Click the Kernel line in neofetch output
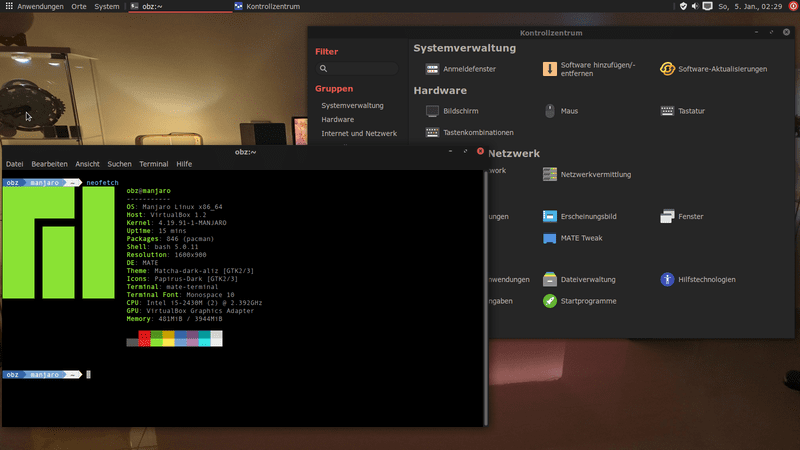800x450 pixels. [177, 223]
